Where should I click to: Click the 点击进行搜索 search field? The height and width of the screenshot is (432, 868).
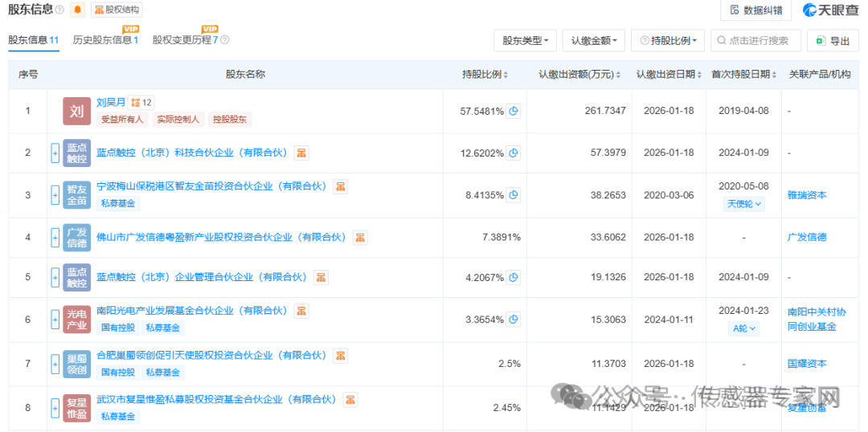click(x=756, y=40)
